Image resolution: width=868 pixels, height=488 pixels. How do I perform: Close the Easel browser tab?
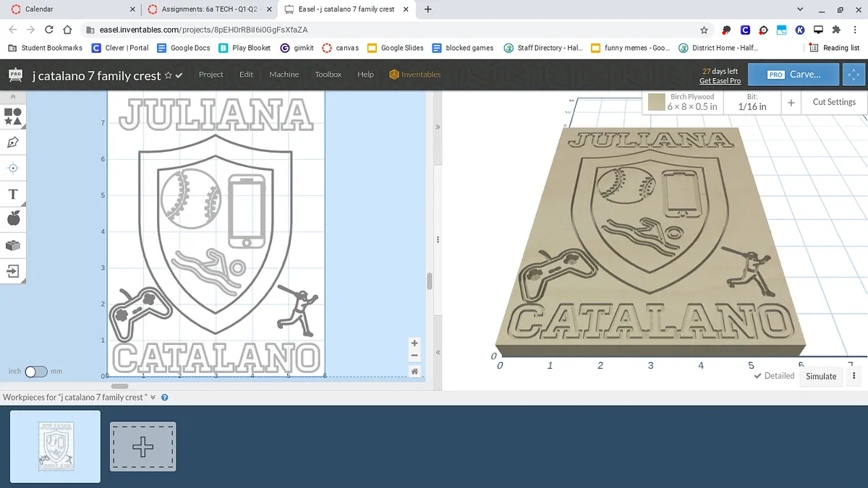pos(405,9)
